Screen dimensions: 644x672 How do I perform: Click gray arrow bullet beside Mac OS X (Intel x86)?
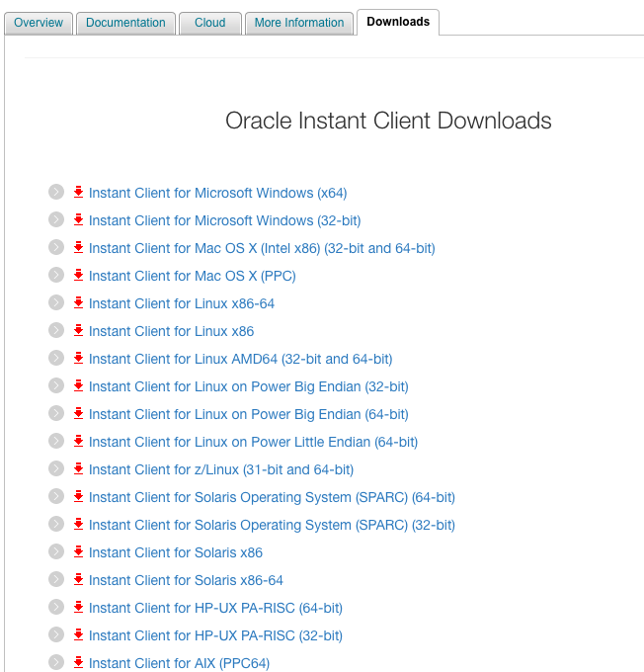tap(56, 247)
